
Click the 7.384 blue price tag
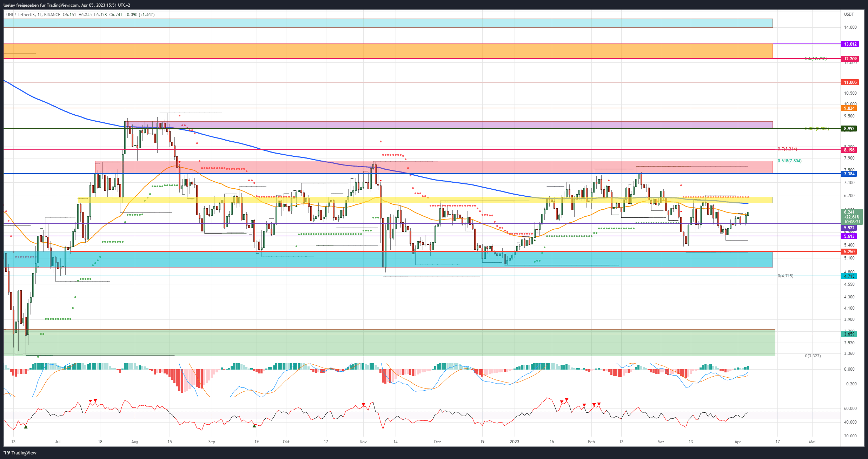pyautogui.click(x=849, y=174)
